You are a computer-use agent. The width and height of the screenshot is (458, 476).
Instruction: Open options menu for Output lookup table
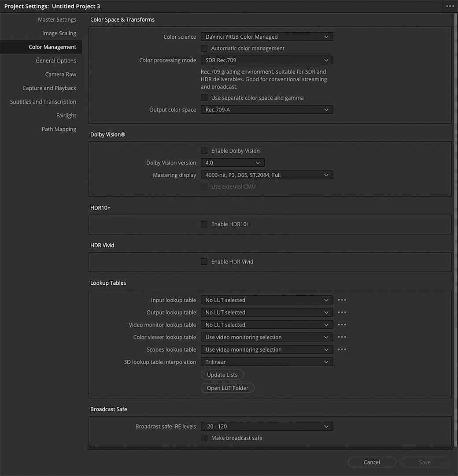[342, 312]
